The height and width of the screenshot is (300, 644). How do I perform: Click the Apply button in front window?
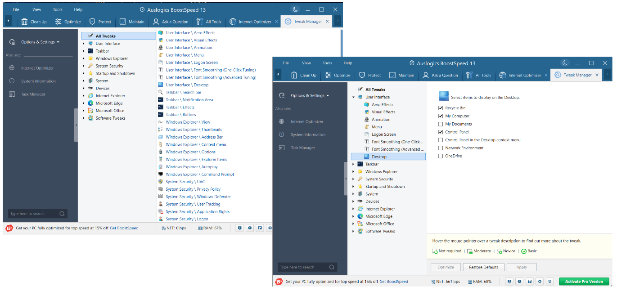point(522,267)
